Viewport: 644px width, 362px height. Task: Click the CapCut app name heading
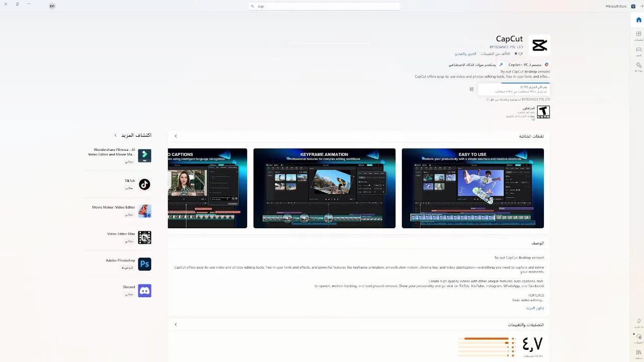(509, 39)
